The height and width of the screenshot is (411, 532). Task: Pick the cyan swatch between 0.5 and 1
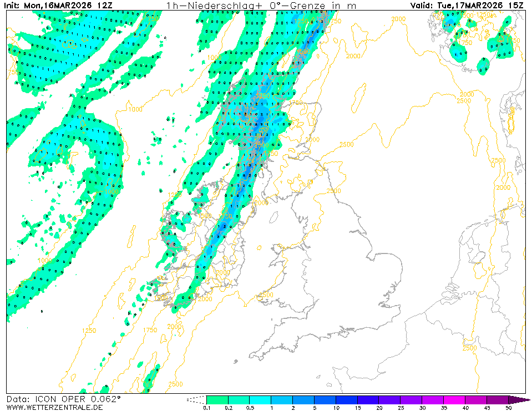(260, 399)
